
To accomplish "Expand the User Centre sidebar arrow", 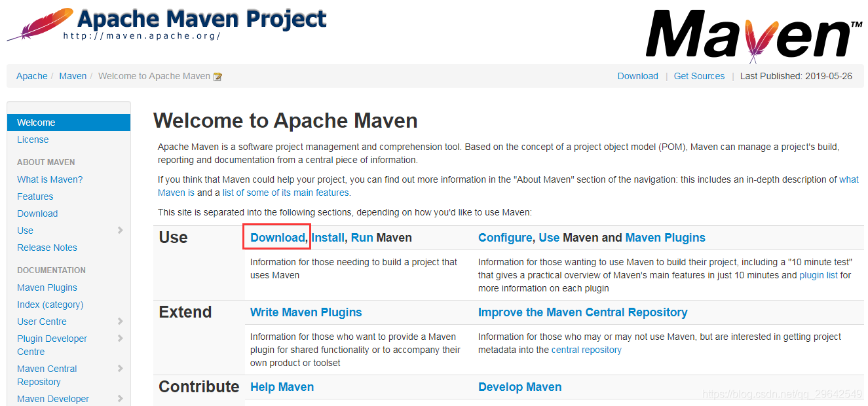I will click(120, 321).
